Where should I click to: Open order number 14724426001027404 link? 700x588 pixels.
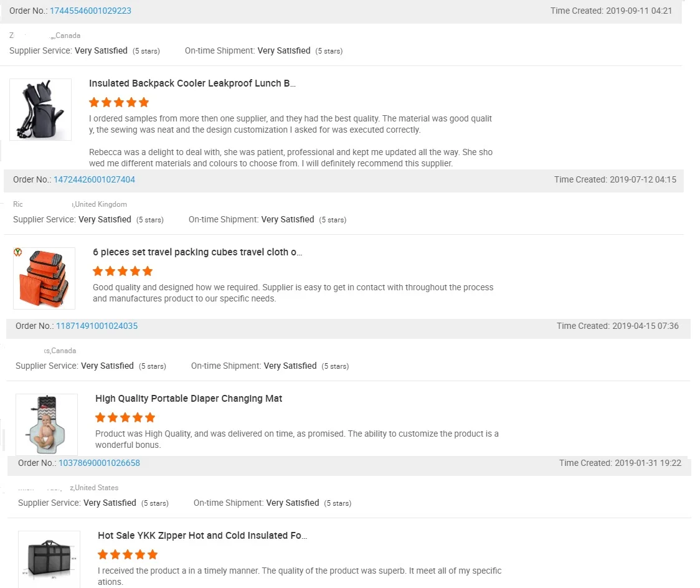94,179
